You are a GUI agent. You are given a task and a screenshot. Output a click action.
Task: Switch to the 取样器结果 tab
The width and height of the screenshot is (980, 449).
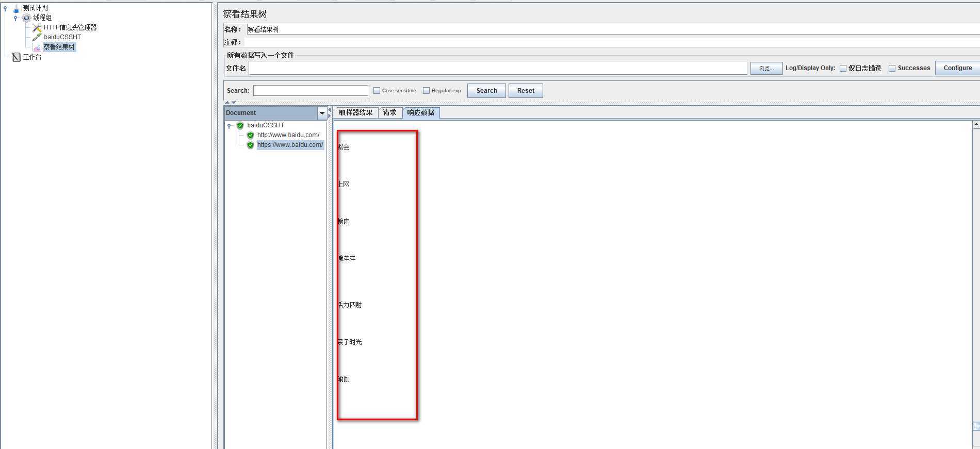click(356, 113)
